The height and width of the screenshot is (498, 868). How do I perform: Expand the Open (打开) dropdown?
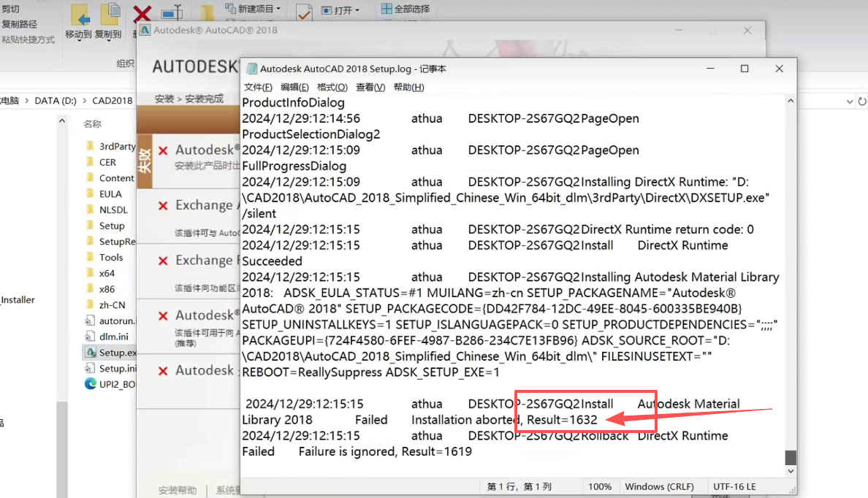(x=340, y=10)
